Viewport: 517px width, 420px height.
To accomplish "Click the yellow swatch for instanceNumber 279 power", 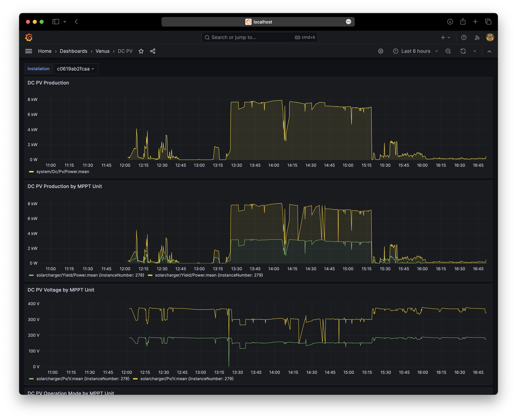I will pyautogui.click(x=150, y=275).
